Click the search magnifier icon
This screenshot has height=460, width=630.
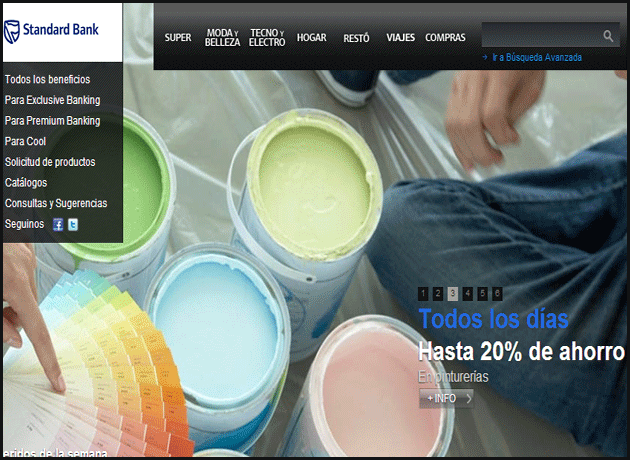coord(608,36)
